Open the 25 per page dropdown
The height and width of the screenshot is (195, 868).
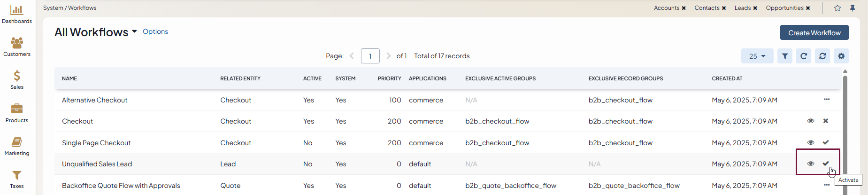[757, 56]
